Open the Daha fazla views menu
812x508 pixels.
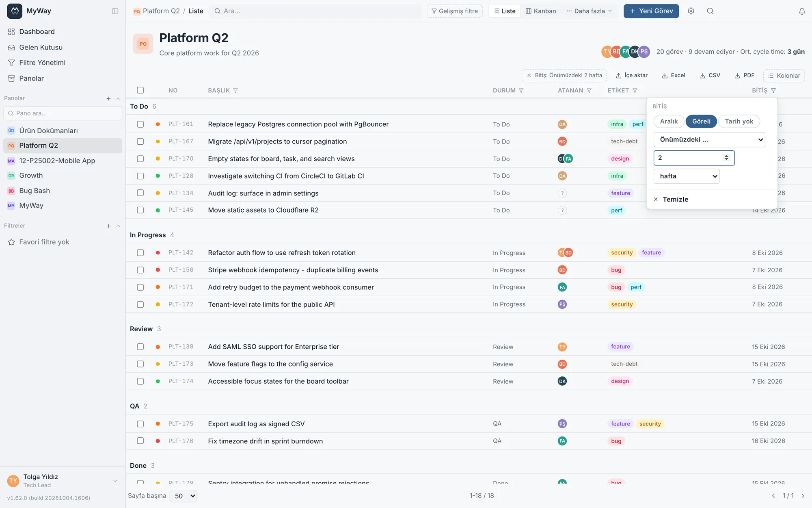click(x=589, y=11)
